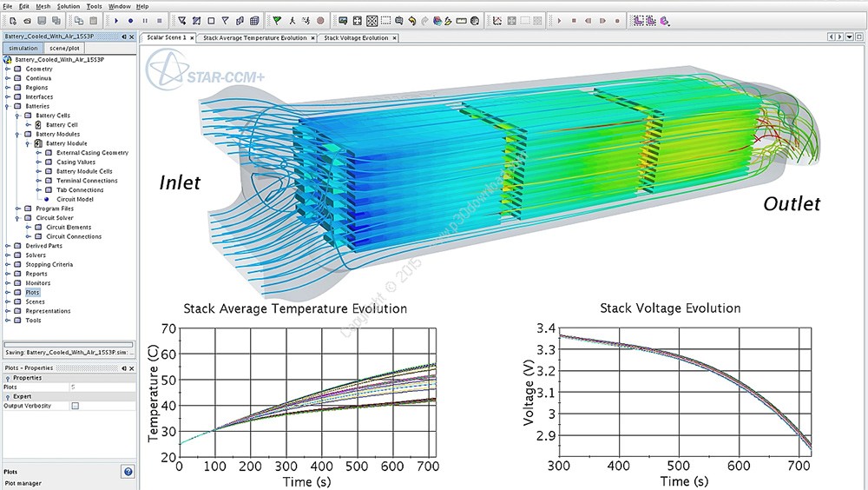This screenshot has height=490, width=868.
Task: Collapse the Circuit Solver tree node
Action: pyautogui.click(x=18, y=218)
